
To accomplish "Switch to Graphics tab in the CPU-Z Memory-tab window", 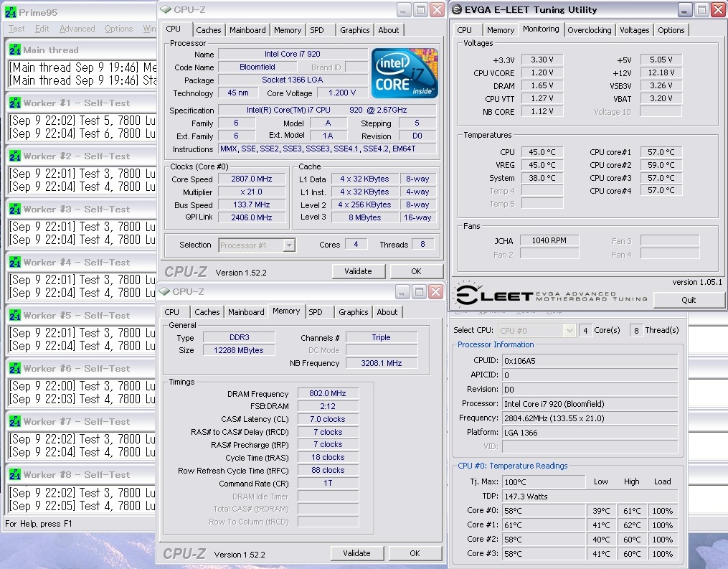I will pyautogui.click(x=354, y=312).
